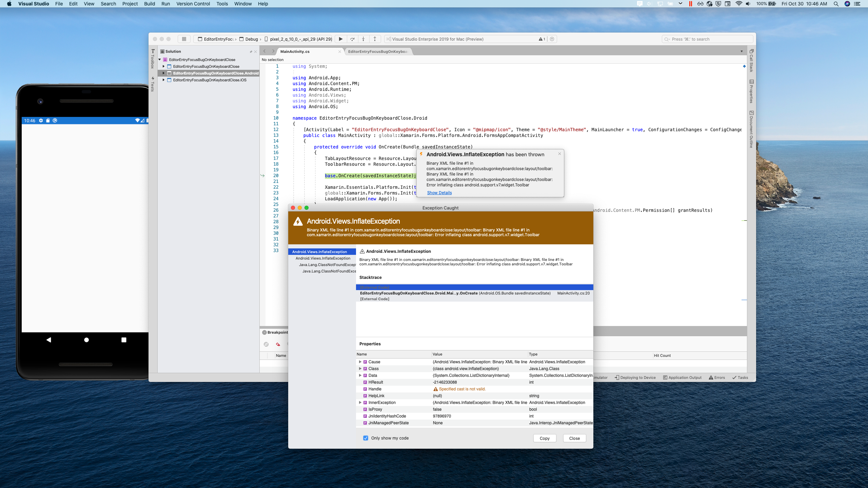Open the Toolbox side panel
The height and width of the screenshot is (488, 868).
click(153, 59)
